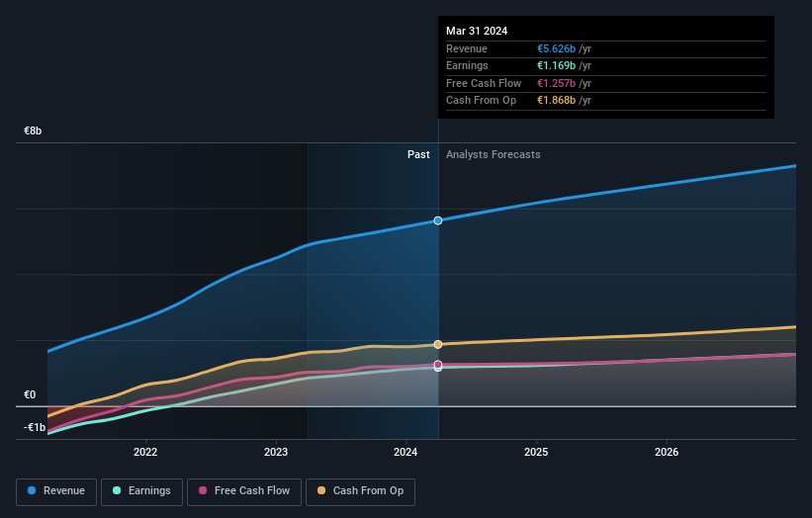Screen dimensions: 812x518
Task: Toggle the Cash From Op legend series
Action: coord(360,491)
